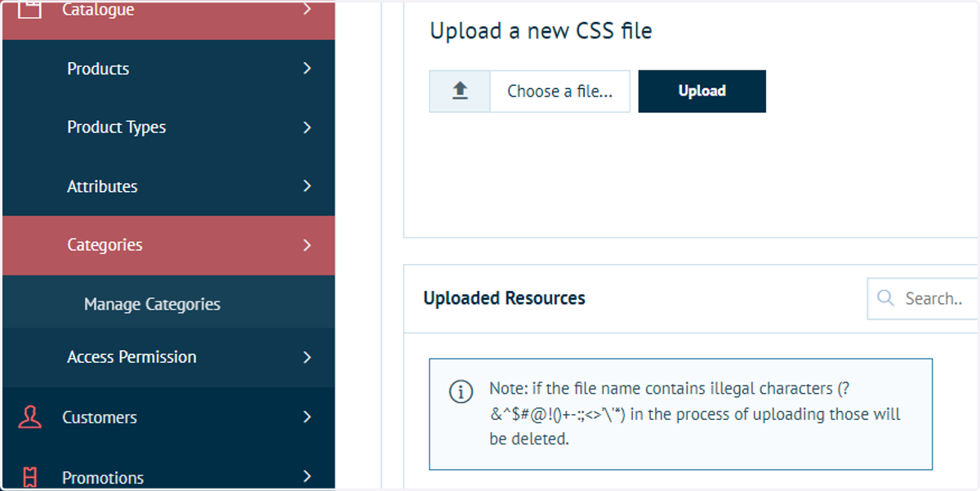The height and width of the screenshot is (491, 980).
Task: Click the search magnifier icon
Action: (885, 298)
